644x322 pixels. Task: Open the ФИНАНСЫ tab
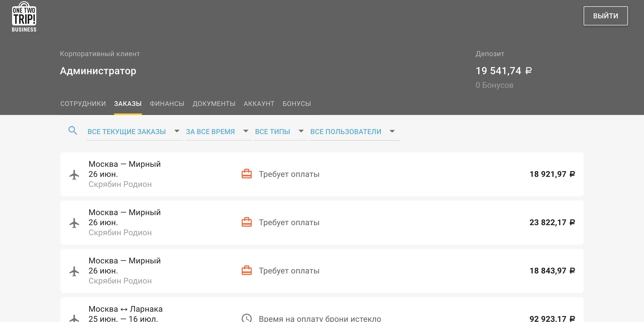tap(167, 104)
